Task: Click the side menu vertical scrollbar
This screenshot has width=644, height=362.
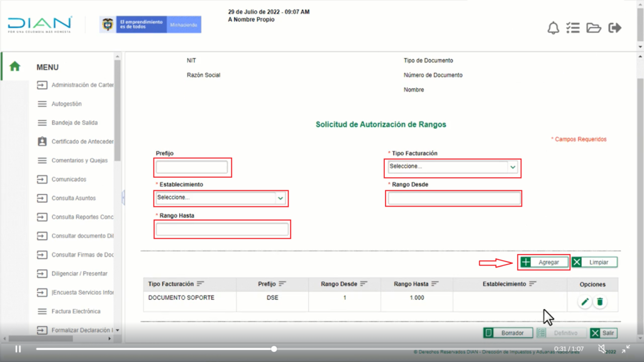Action: tap(118, 111)
